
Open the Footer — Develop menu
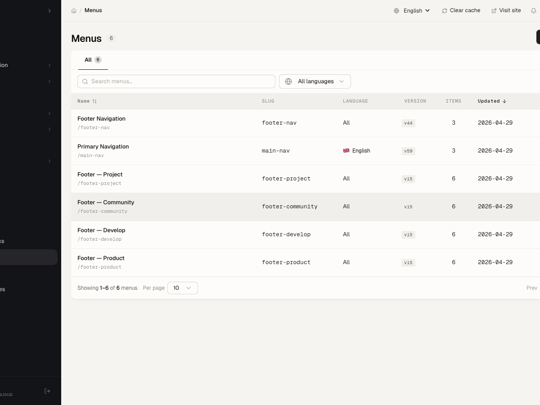coord(101,230)
